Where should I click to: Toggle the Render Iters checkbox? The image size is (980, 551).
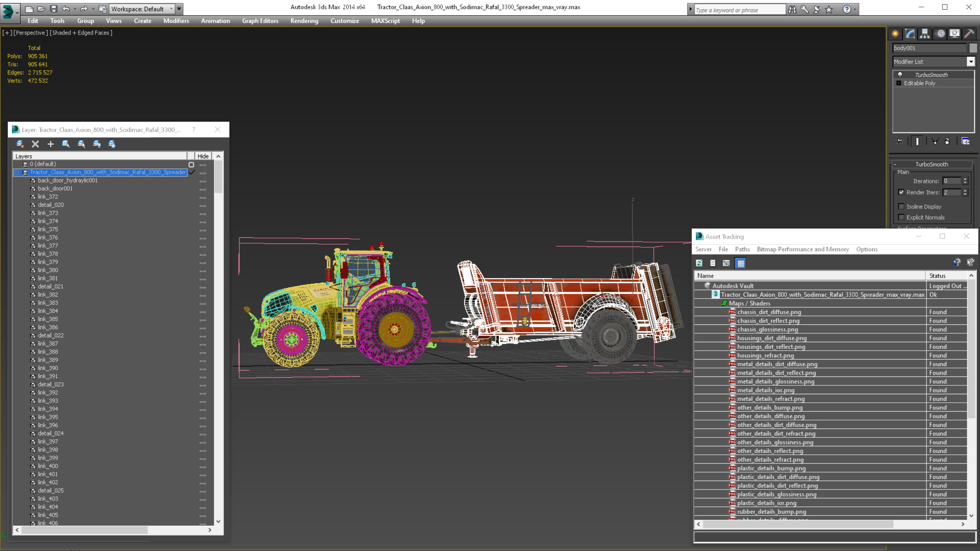[901, 192]
